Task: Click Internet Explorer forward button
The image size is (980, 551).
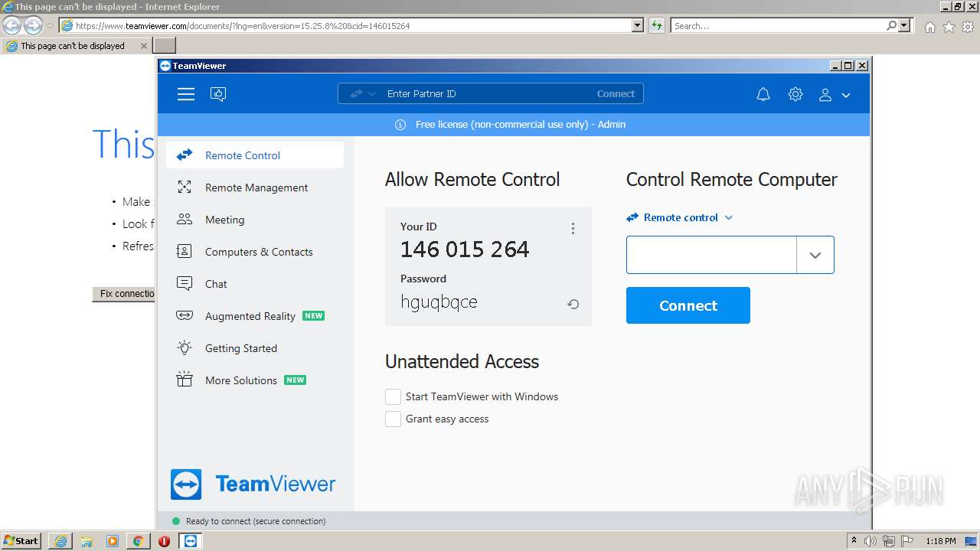Action: pos(33,26)
